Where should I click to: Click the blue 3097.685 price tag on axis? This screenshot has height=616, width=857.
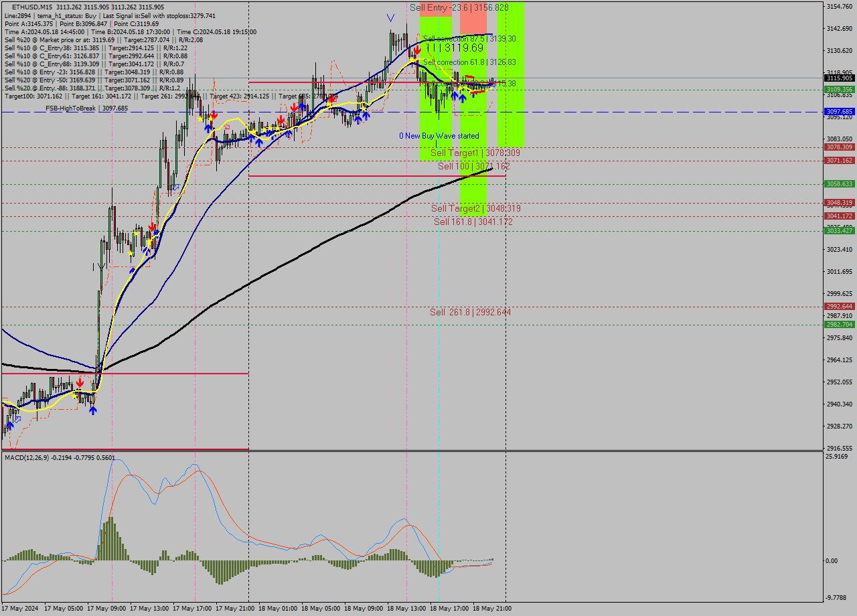point(839,112)
